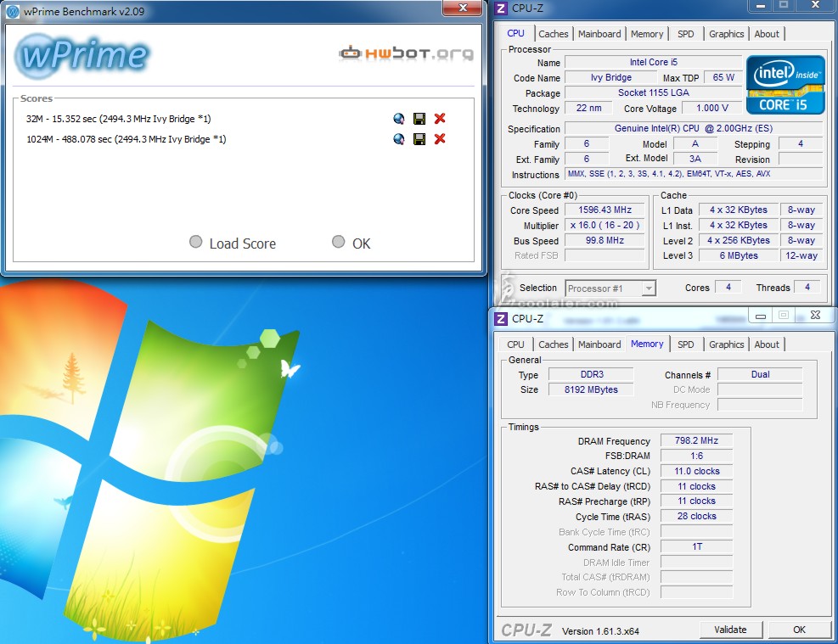The width and height of the screenshot is (838, 644).
Task: Delete the 32M score with red X
Action: (440, 119)
